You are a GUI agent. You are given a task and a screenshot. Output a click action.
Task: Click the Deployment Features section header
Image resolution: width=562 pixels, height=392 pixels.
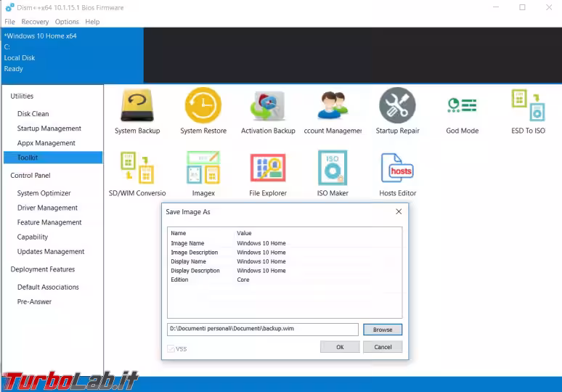pos(43,269)
